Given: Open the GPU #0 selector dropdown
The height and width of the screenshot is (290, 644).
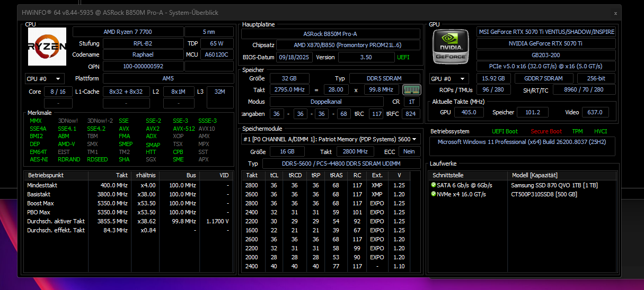Looking at the screenshot, I should (449, 79).
